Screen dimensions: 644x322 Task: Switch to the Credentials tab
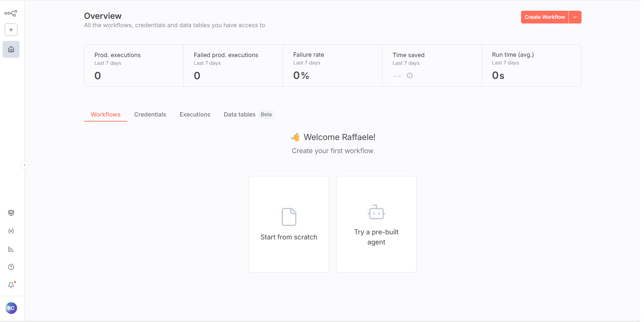(150, 114)
